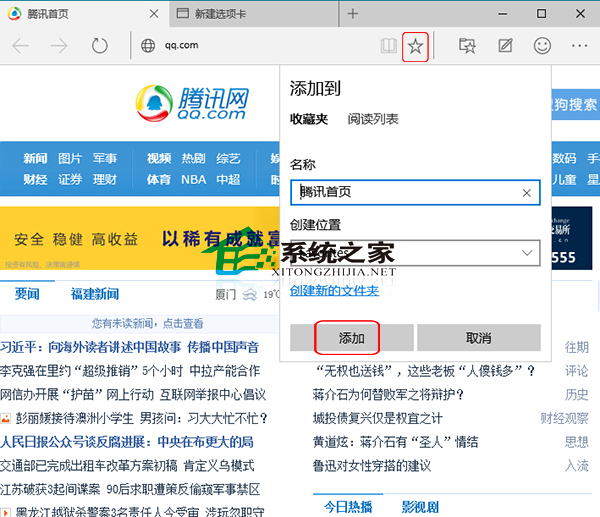Open the 要闻 news tab
600x517 pixels.
click(27, 294)
